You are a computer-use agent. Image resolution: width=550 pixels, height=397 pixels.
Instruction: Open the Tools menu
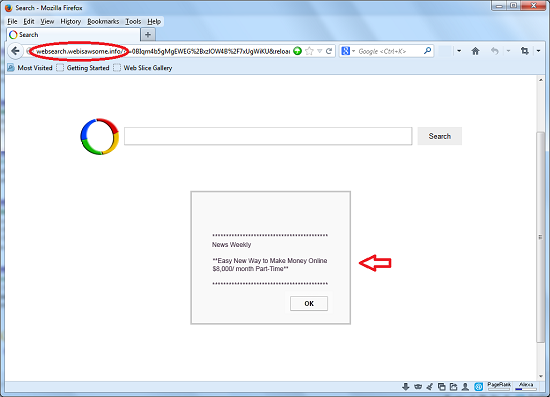[133, 22]
